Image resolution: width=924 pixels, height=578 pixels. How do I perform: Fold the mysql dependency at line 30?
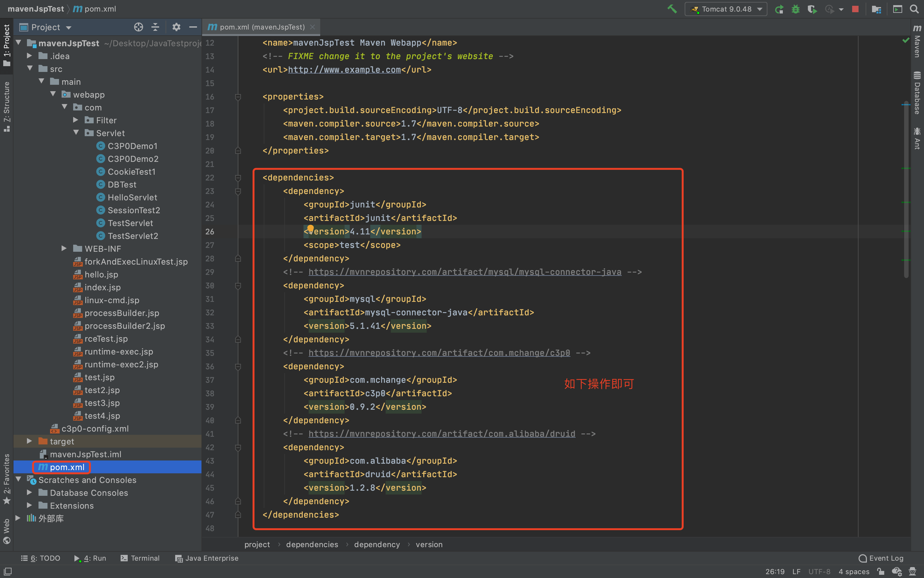(238, 285)
